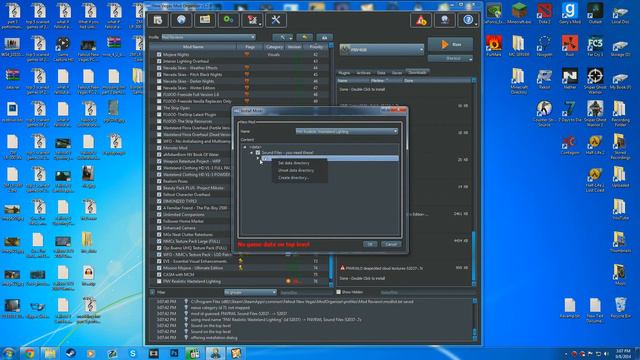Open Chrome from the taskbar

click(x=29, y=353)
